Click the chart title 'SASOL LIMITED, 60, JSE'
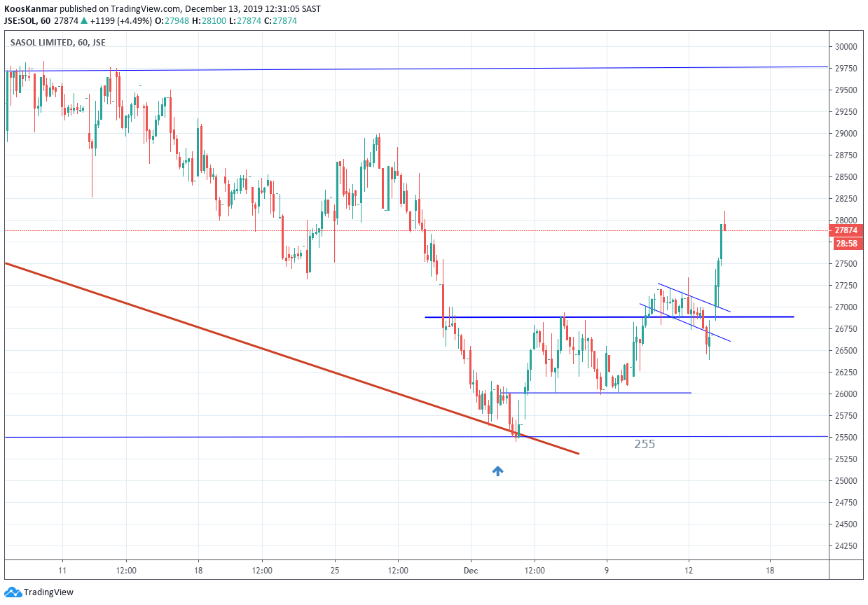The image size is (868, 605). [58, 42]
